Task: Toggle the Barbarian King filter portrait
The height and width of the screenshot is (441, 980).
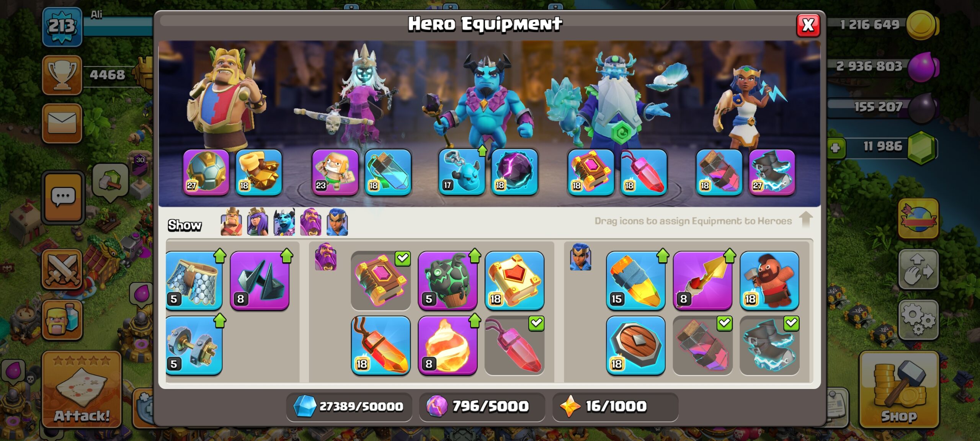Action: [232, 222]
